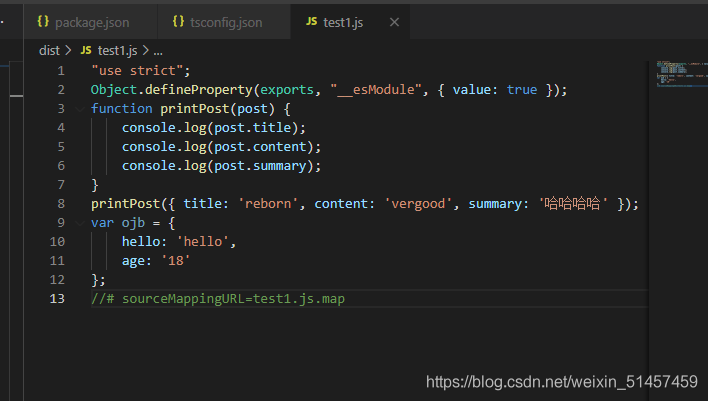Viewport: 708px width, 401px height.
Task: Switch to the package.json tab
Action: point(90,22)
